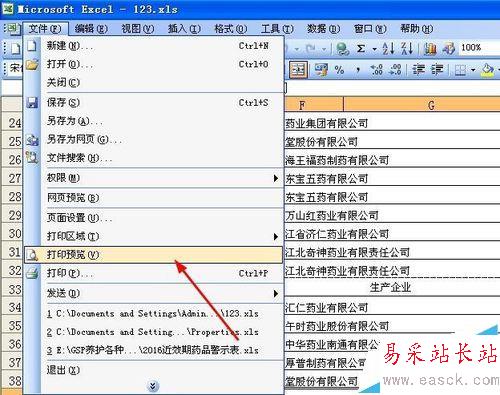Screen dimensions: 500x395
Task: Click the Save as Web Page icon
Action: coord(32,139)
